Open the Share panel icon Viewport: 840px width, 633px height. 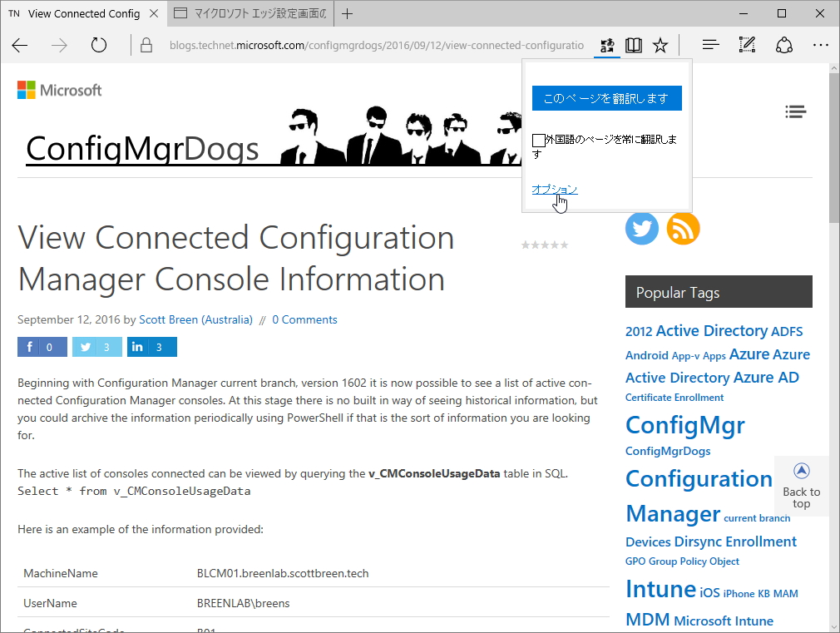[783, 45]
